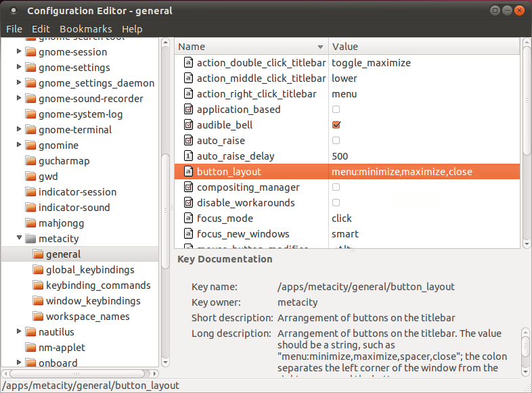Image resolution: width=532 pixels, height=393 pixels.
Task: Click the action_right_click_titlebar value menu
Action: pyautogui.click(x=344, y=94)
